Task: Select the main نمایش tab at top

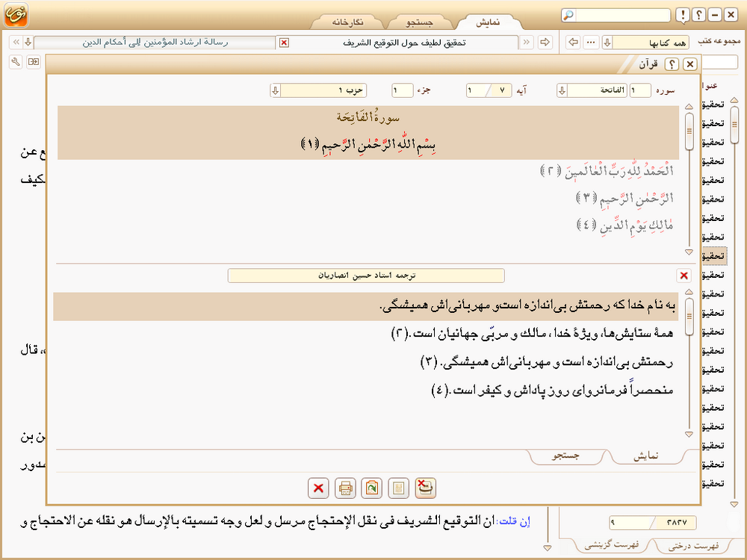Action: (489, 22)
